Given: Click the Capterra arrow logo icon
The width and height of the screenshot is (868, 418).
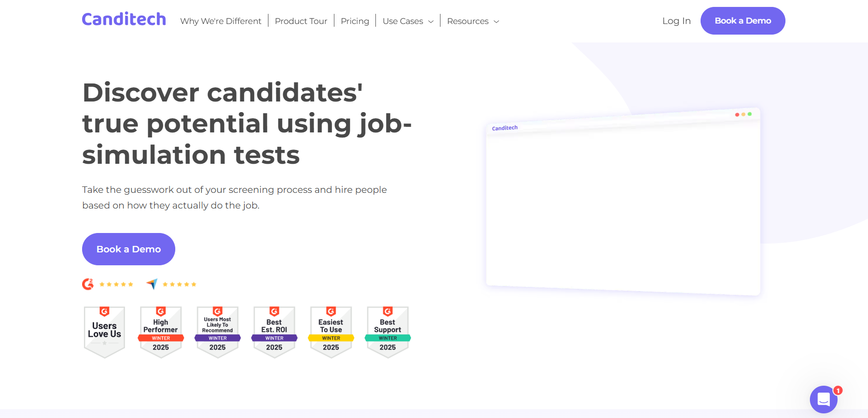Looking at the screenshot, I should click(x=152, y=284).
